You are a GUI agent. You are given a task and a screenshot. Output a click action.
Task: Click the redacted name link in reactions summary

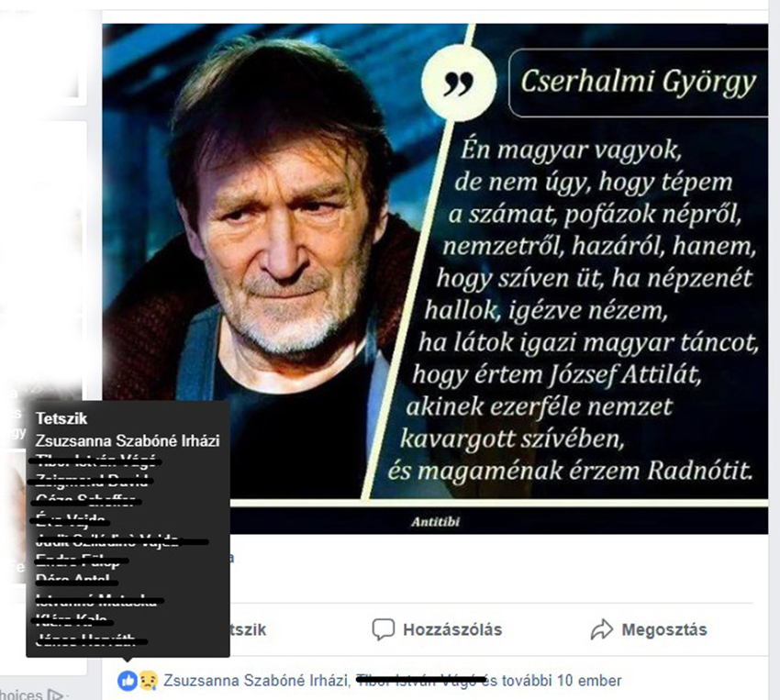[x=421, y=680]
